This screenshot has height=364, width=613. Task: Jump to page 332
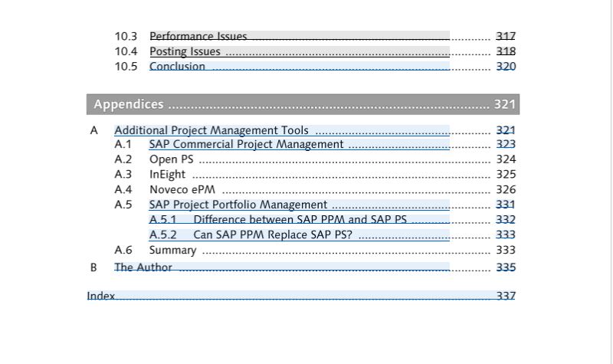[506, 219]
